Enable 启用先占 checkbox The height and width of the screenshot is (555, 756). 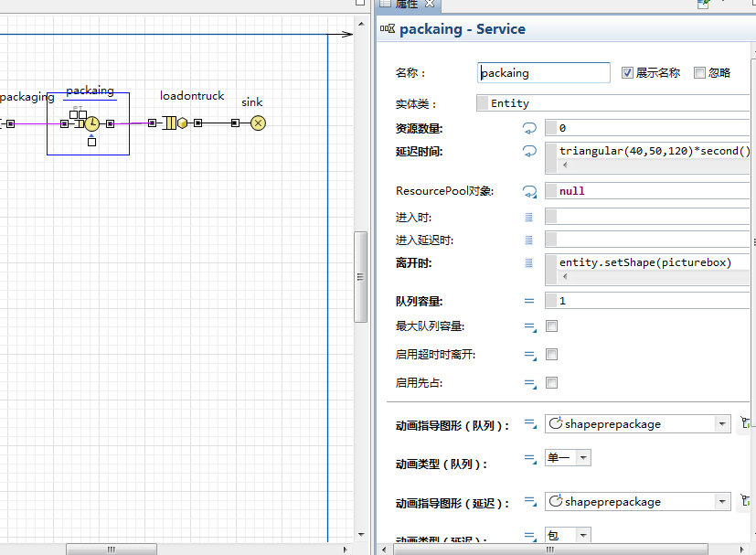[x=551, y=383]
